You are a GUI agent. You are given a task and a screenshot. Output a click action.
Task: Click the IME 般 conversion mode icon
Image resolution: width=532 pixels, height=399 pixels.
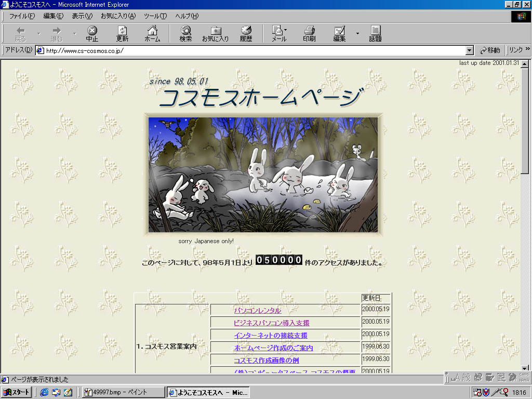tap(467, 377)
